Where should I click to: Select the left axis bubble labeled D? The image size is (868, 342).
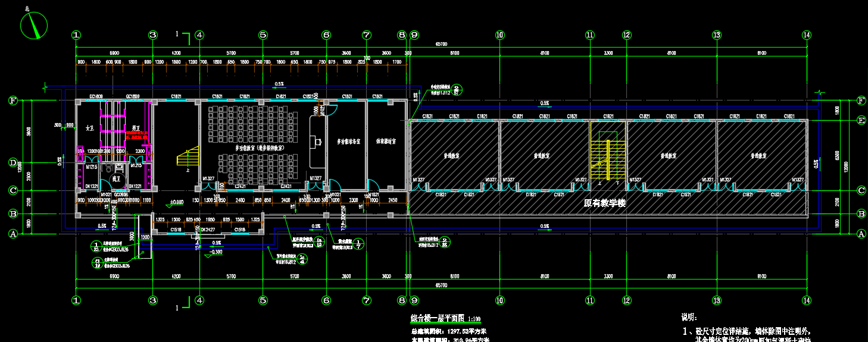[x=13, y=162]
